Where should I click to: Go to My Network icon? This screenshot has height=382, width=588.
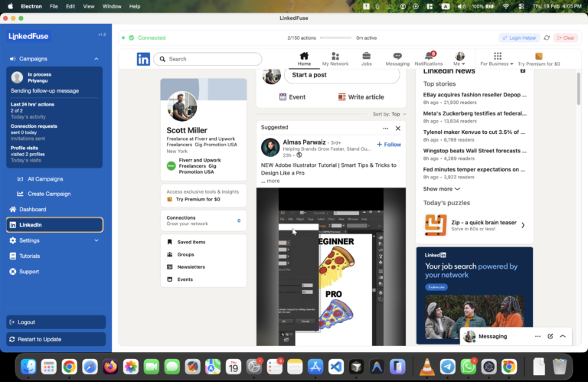[x=335, y=58]
